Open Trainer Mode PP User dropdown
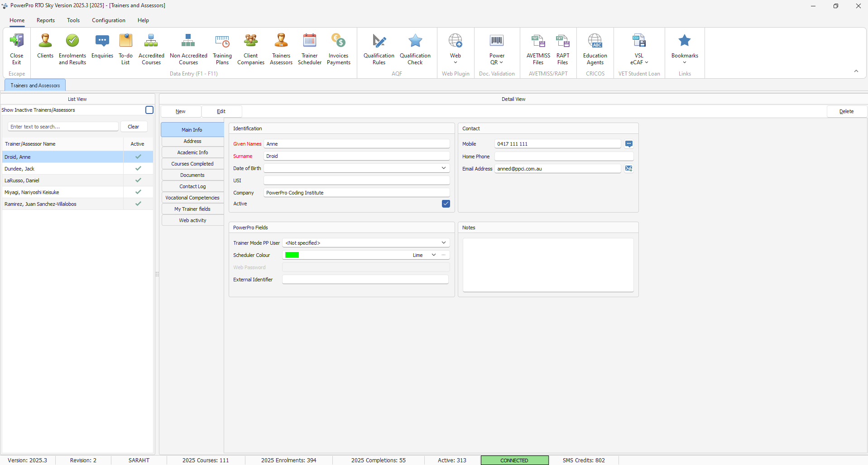 click(x=444, y=243)
